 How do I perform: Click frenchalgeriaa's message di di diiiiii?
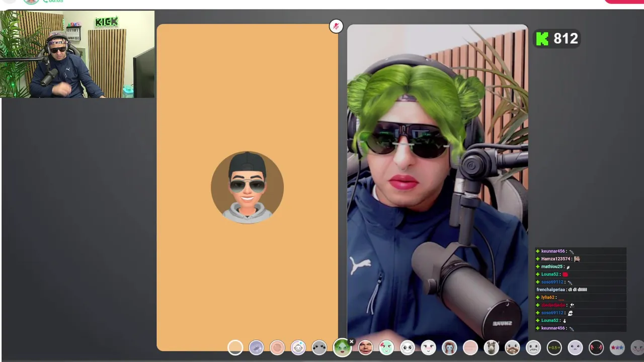(577, 290)
